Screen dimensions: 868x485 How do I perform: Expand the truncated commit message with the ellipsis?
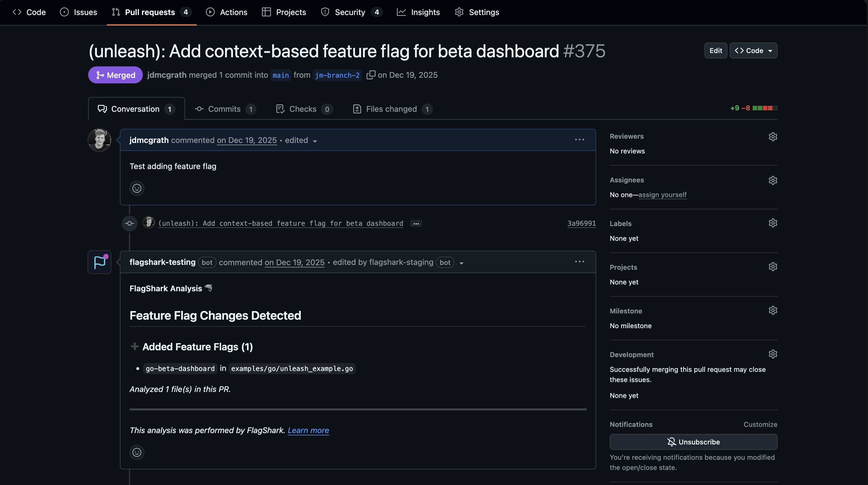(416, 223)
